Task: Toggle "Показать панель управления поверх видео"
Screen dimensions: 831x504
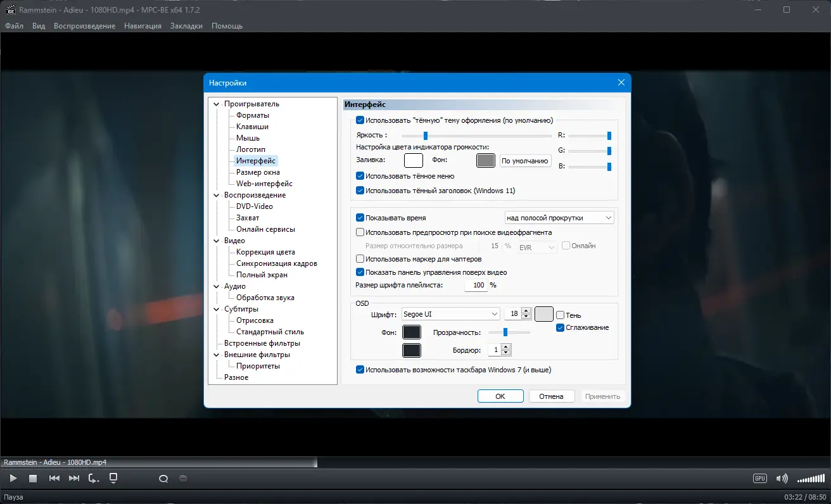Action: pyautogui.click(x=360, y=272)
